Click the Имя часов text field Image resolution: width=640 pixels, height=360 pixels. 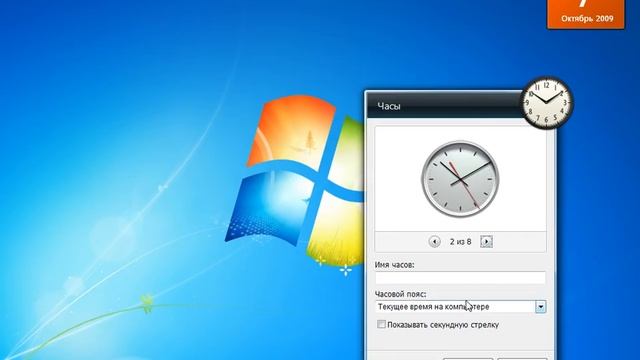tap(460, 278)
